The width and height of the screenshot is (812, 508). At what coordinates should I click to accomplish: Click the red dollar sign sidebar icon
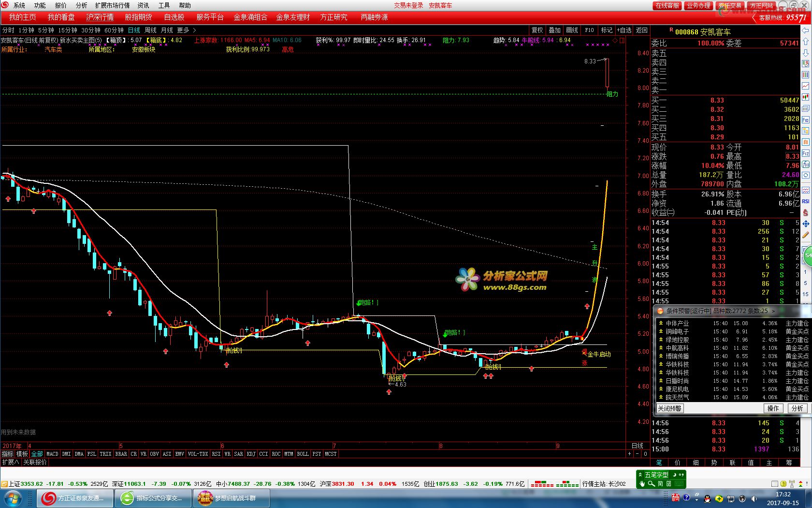click(805, 212)
